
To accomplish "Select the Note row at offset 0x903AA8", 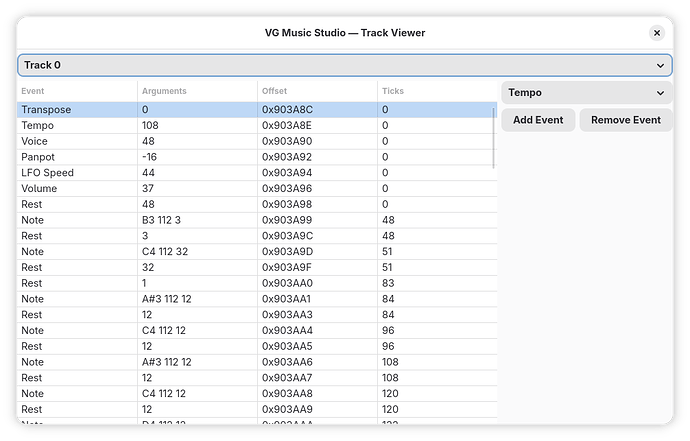I will pyautogui.click(x=257, y=394).
